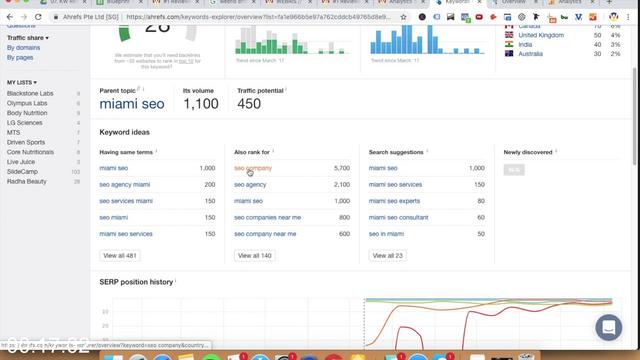Image resolution: width=640 pixels, height=360 pixels.
Task: Click info icon beside SERP position history
Action: tap(176, 281)
